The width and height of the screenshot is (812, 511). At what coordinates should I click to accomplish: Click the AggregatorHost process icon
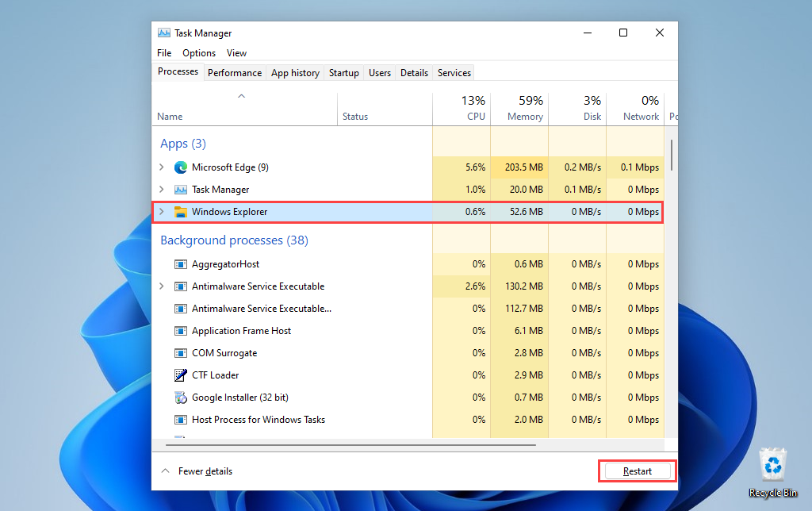tap(180, 264)
